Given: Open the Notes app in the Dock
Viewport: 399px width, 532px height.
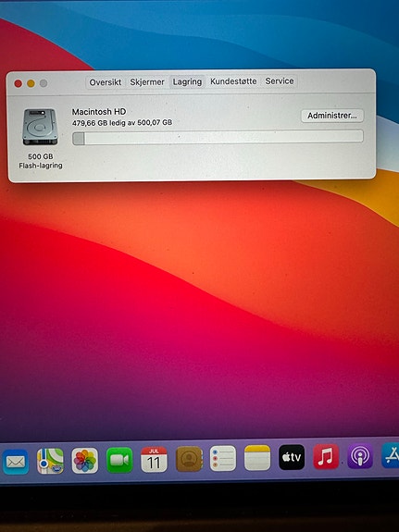Looking at the screenshot, I should tap(257, 458).
